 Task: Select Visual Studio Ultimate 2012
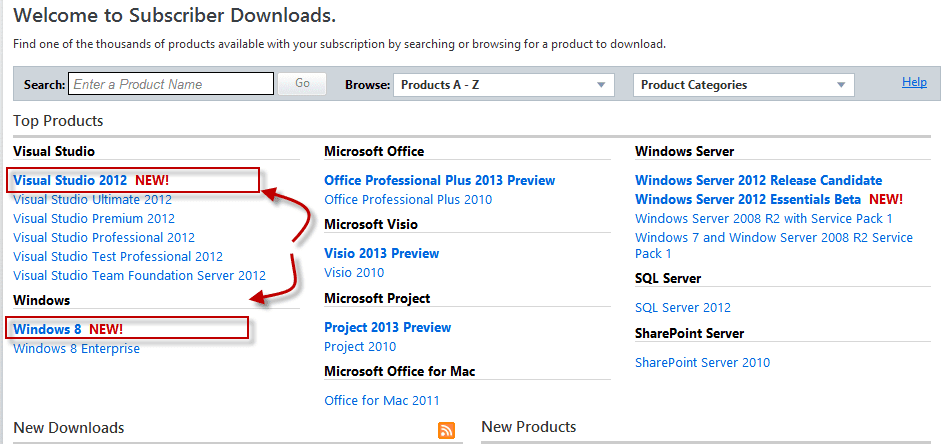pos(92,200)
